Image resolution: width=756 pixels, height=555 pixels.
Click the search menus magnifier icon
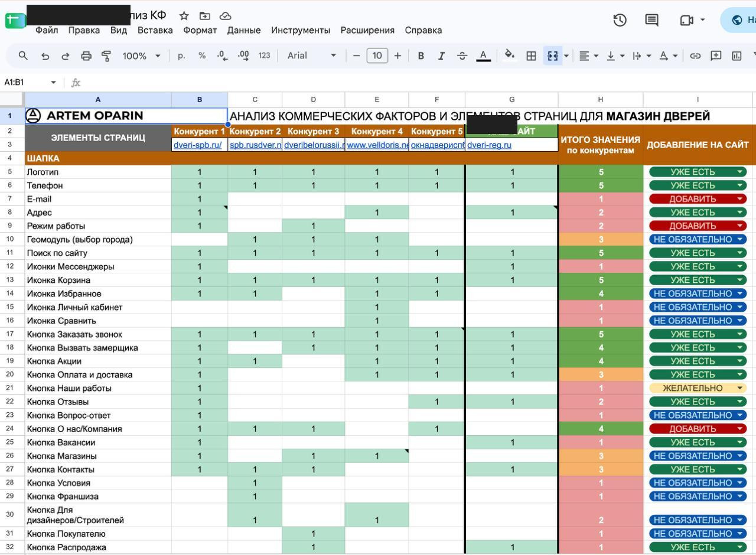[x=23, y=56]
